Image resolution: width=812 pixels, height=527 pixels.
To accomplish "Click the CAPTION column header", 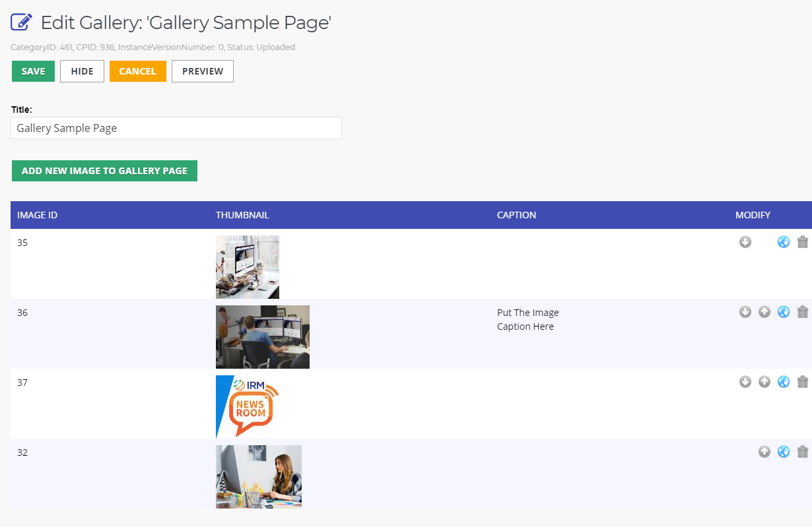I will [x=516, y=215].
